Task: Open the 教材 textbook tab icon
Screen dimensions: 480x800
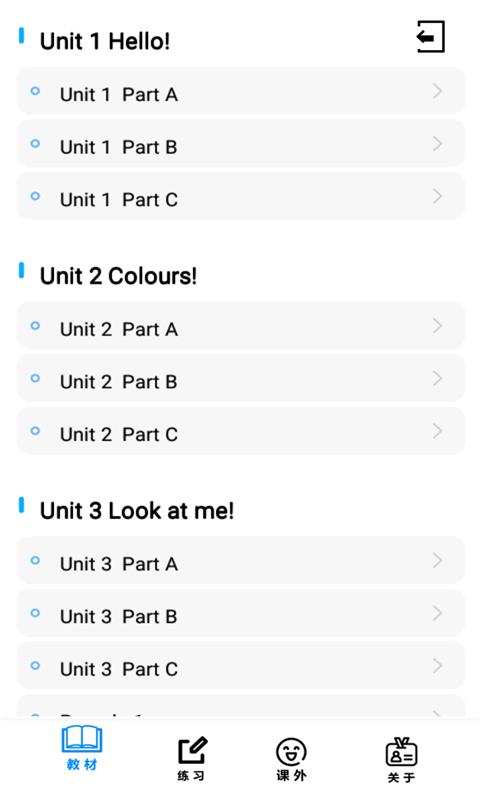Action: (82, 739)
